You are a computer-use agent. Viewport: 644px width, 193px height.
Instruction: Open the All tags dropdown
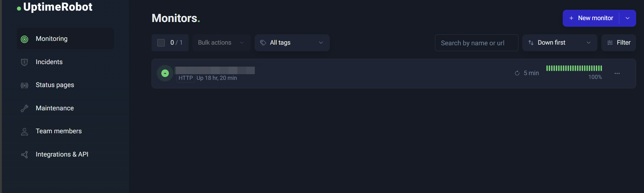pos(292,43)
